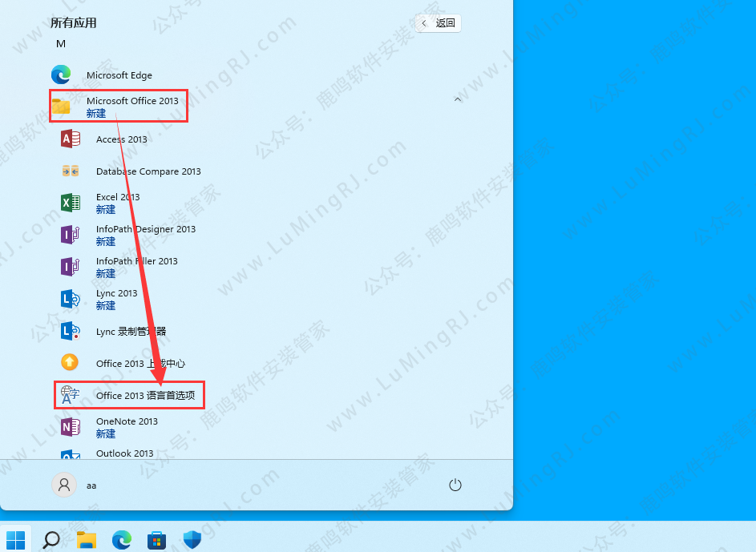Click the Lync 2013 icon
Screen dimensions: 756x552
pos(71,299)
